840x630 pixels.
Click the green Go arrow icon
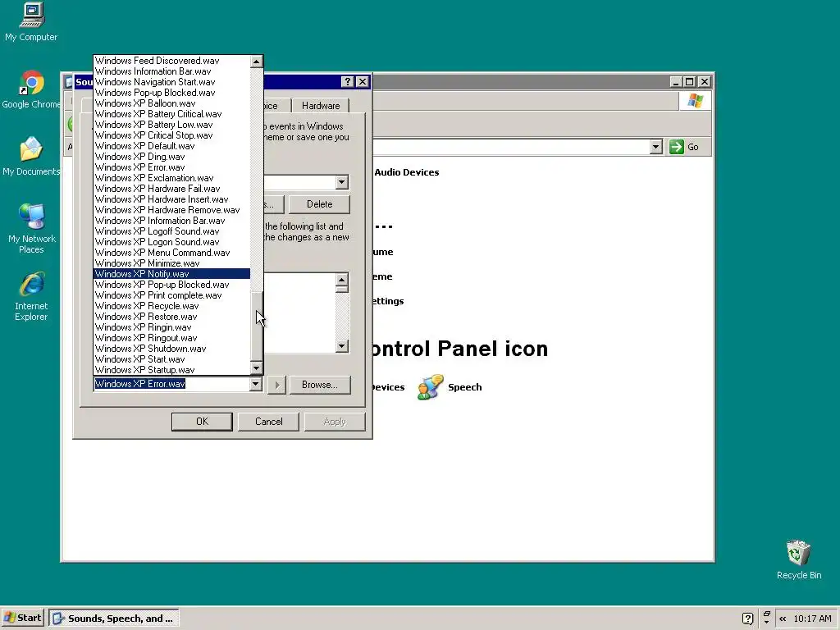pyautogui.click(x=677, y=147)
